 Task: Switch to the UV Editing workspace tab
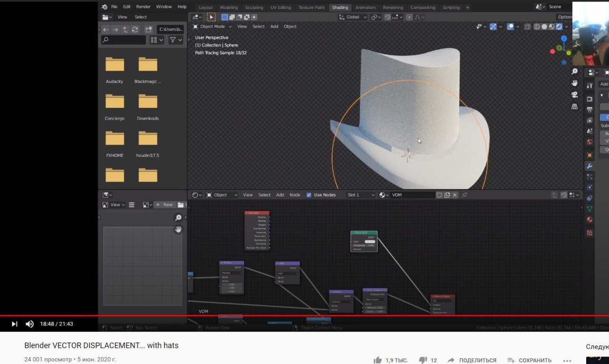click(281, 7)
